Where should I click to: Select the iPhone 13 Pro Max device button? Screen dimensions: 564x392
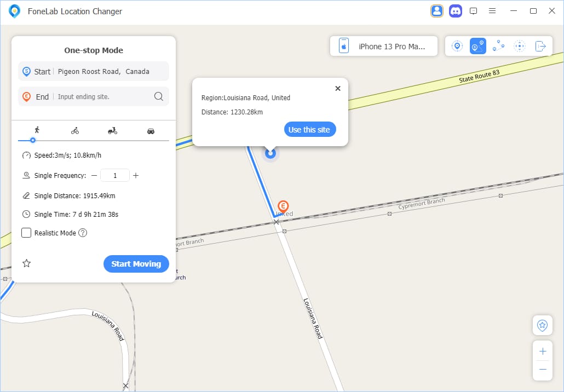coord(384,46)
